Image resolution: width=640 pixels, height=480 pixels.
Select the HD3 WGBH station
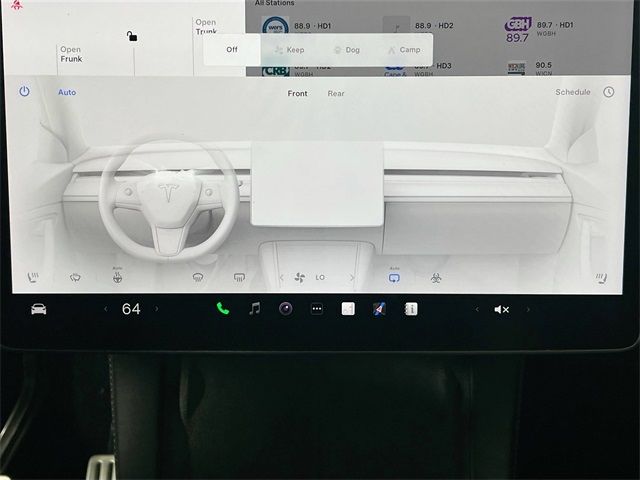click(x=418, y=69)
